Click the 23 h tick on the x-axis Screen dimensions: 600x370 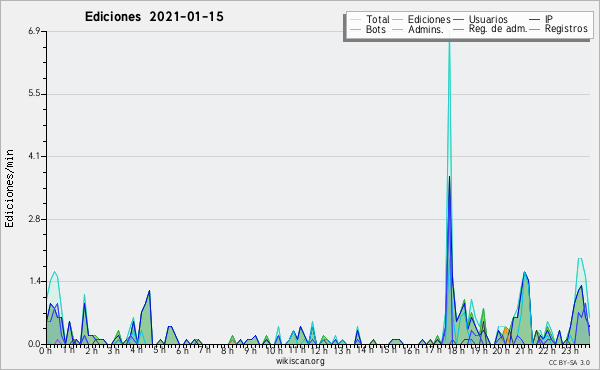coord(569,350)
